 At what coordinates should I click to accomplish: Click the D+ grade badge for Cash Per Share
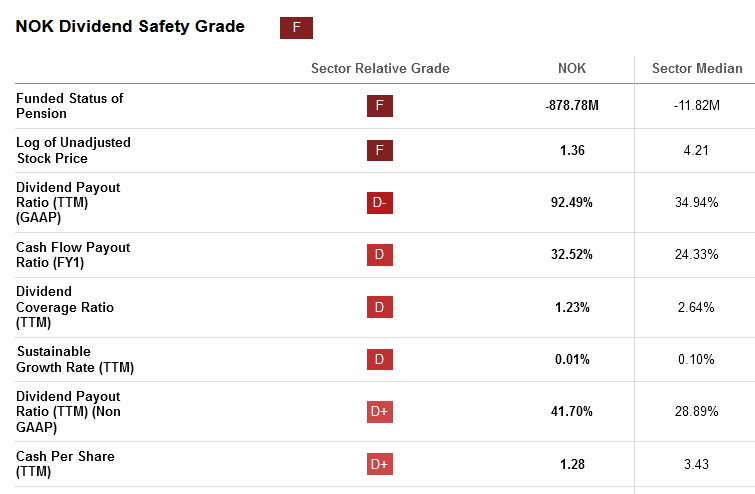point(379,464)
